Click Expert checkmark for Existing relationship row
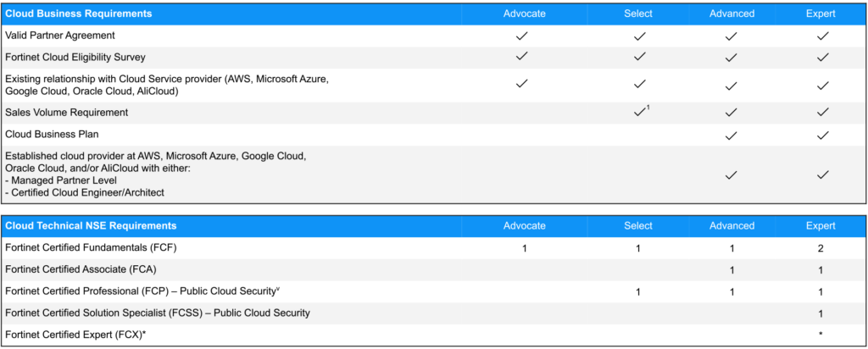This screenshot has height=349, width=868. tap(822, 86)
